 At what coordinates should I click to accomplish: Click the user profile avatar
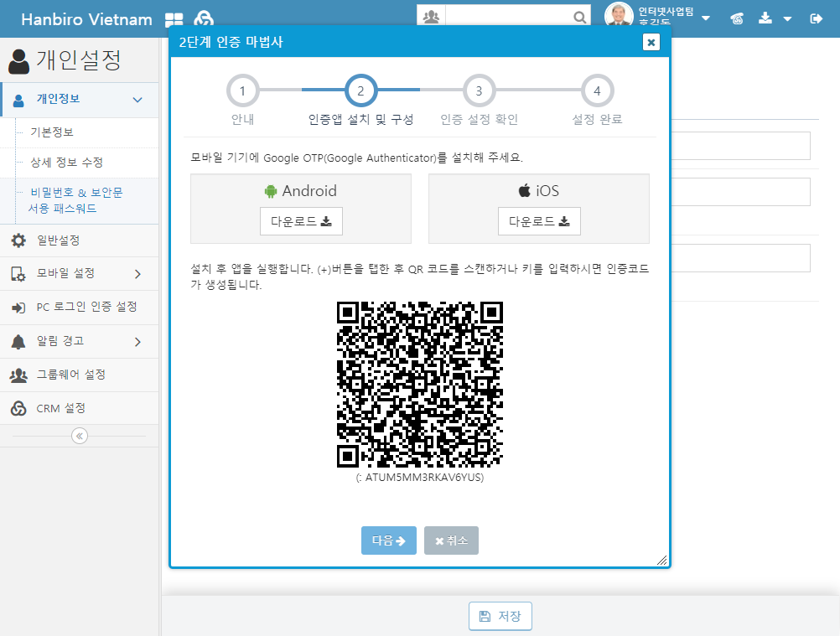619,16
